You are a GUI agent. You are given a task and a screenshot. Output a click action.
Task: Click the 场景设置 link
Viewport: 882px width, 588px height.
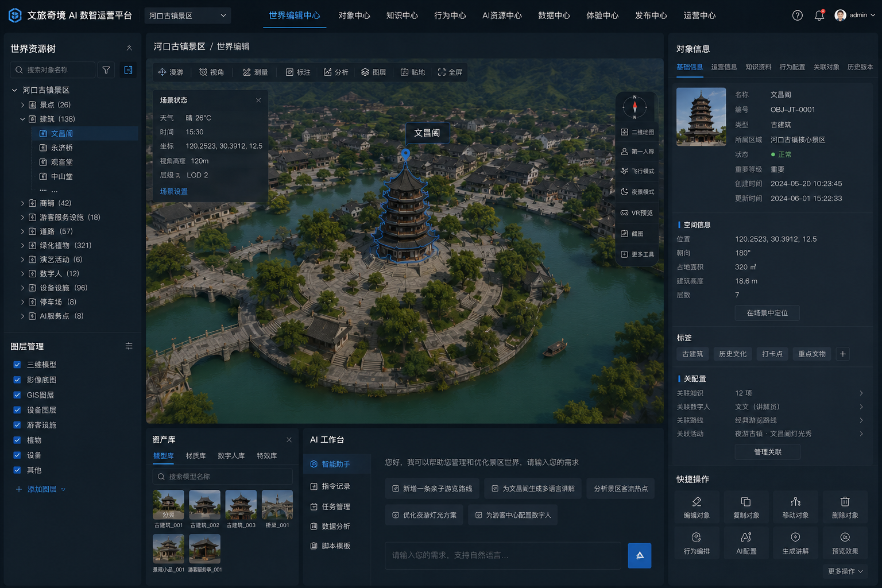tap(173, 192)
